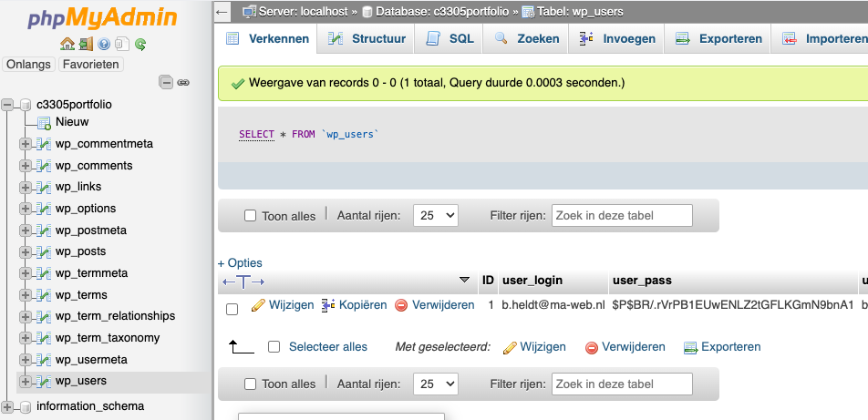The width and height of the screenshot is (868, 420).
Task: Expand the wp_options table node
Action: (x=25, y=209)
